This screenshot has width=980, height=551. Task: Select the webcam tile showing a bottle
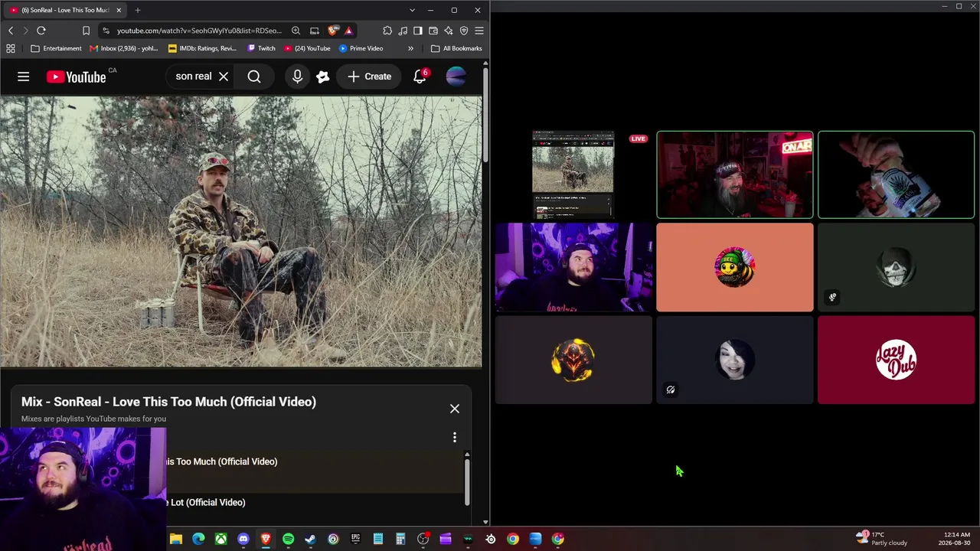[896, 175]
